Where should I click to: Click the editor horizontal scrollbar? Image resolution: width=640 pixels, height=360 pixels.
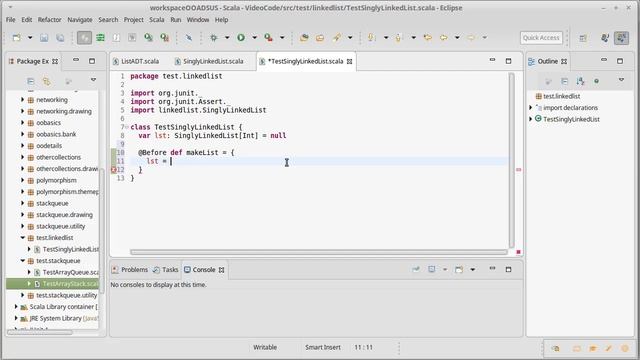318,252
